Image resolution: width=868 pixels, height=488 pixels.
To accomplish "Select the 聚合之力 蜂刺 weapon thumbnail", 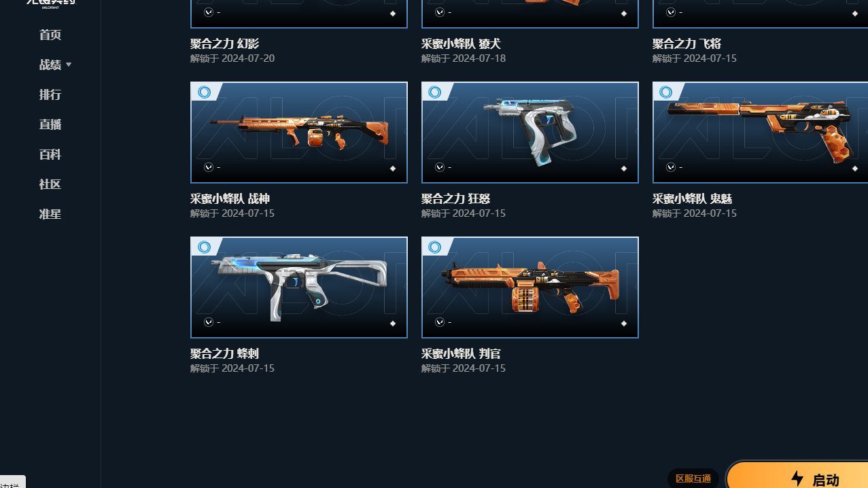I will click(x=299, y=287).
